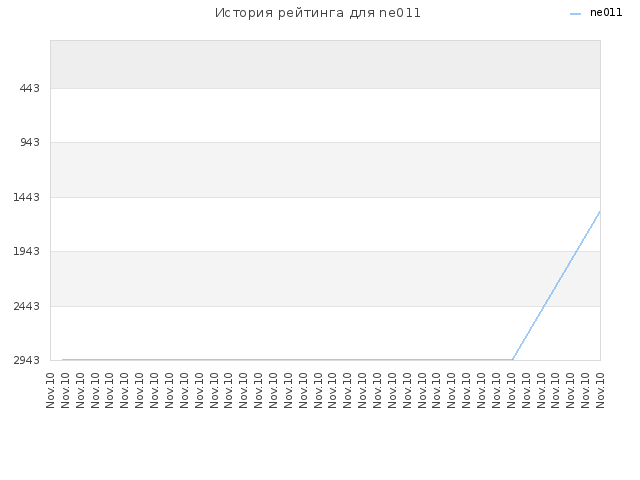640x480 pixels.
Task: Click the 943 y-axis label
Action: click(30, 142)
